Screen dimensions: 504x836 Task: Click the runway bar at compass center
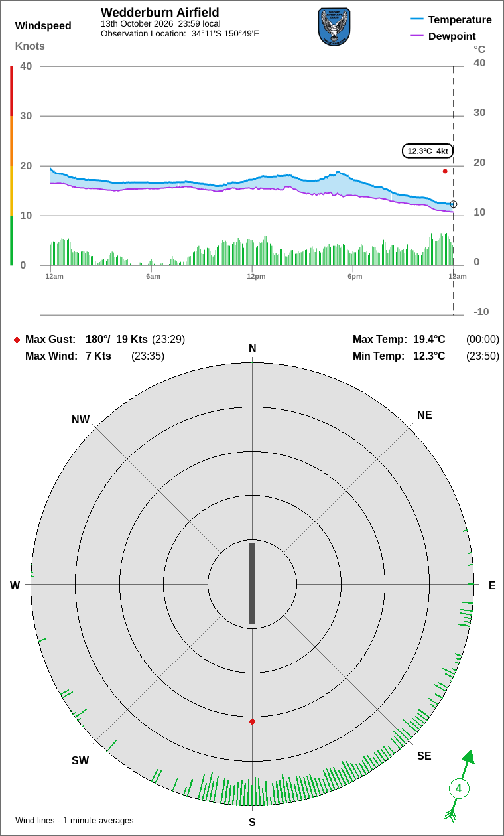[252, 584]
